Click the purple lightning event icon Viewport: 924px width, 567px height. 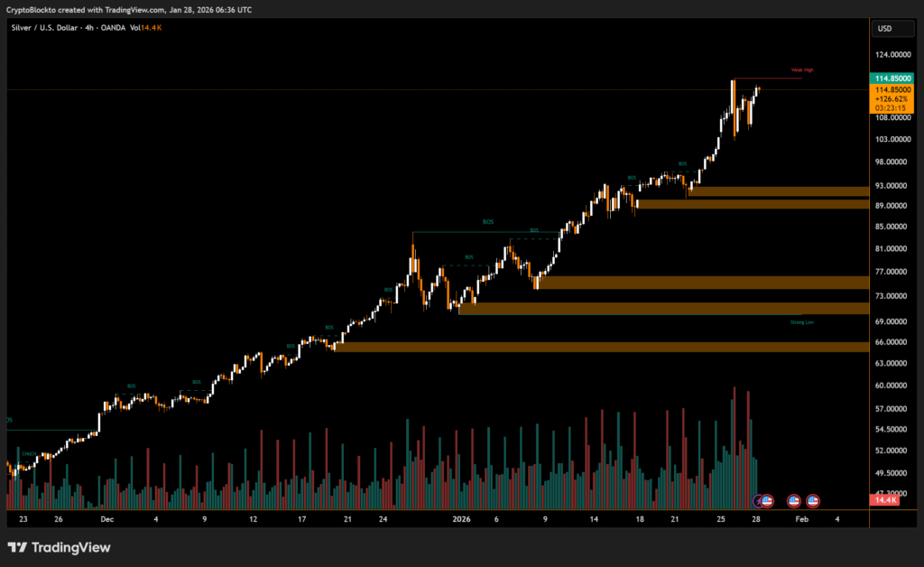(759, 500)
